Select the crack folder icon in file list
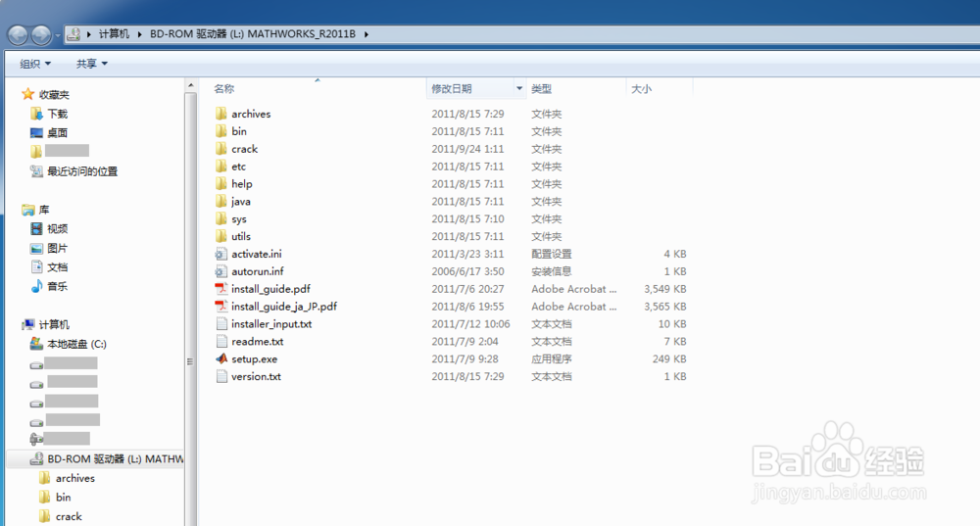The width and height of the screenshot is (980, 526). click(x=220, y=148)
